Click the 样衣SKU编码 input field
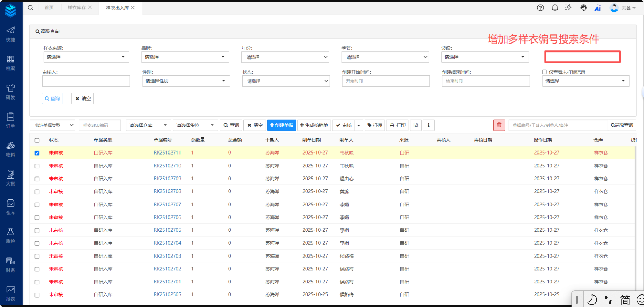 (x=100, y=125)
